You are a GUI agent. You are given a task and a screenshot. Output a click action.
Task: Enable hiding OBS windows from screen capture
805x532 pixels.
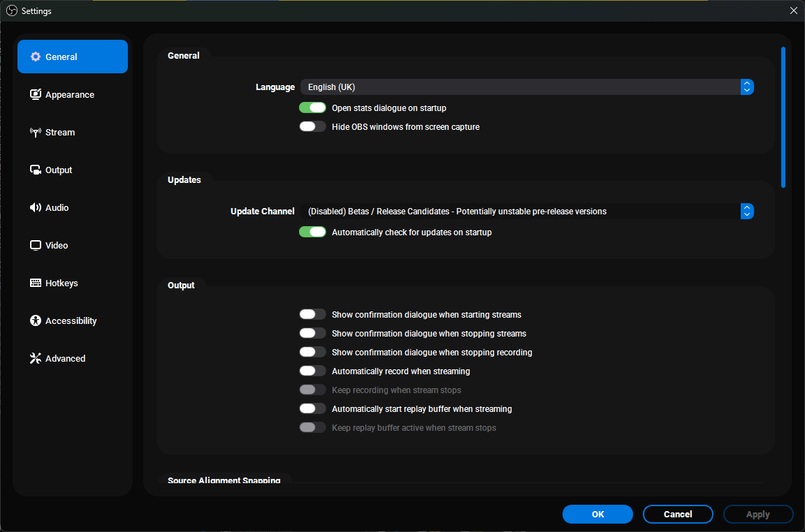[x=312, y=126]
